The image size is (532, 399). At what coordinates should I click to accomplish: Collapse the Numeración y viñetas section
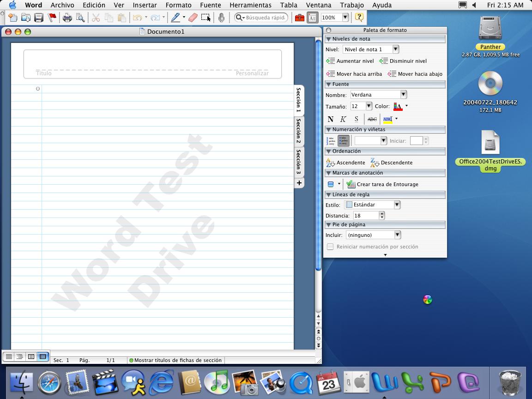(328, 129)
